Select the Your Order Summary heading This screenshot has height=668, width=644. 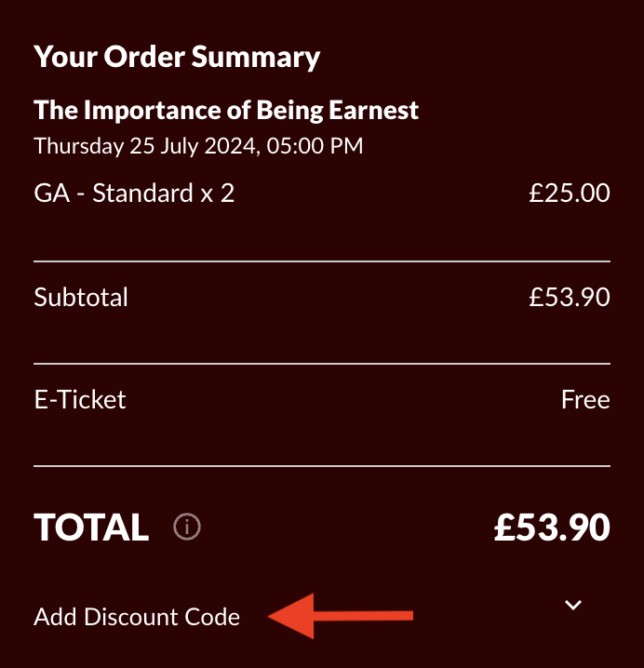click(x=177, y=57)
